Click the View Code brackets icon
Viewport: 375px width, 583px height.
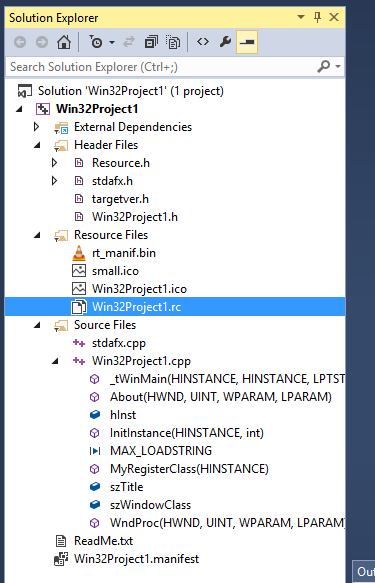(203, 42)
